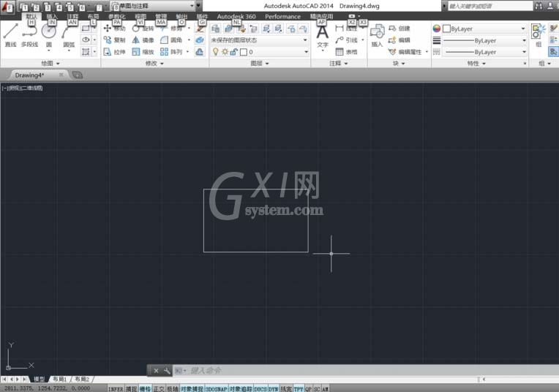Screen dimensions: 559x392
Task: Click the erase icon in the Modify panel
Action: 200,29
